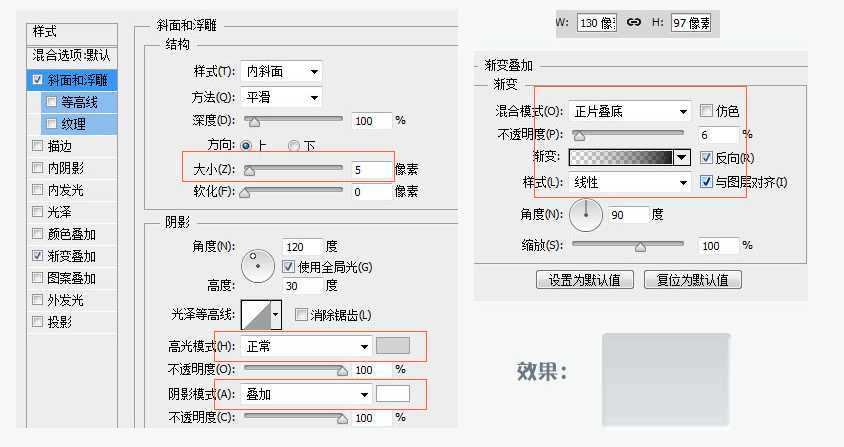Screen dimensions: 844x447
Task: Select the 下 direction radio button
Action: click(294, 146)
